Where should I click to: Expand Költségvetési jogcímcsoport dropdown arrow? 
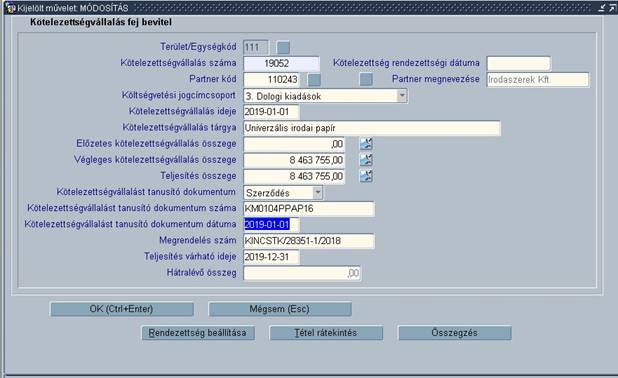[402, 96]
